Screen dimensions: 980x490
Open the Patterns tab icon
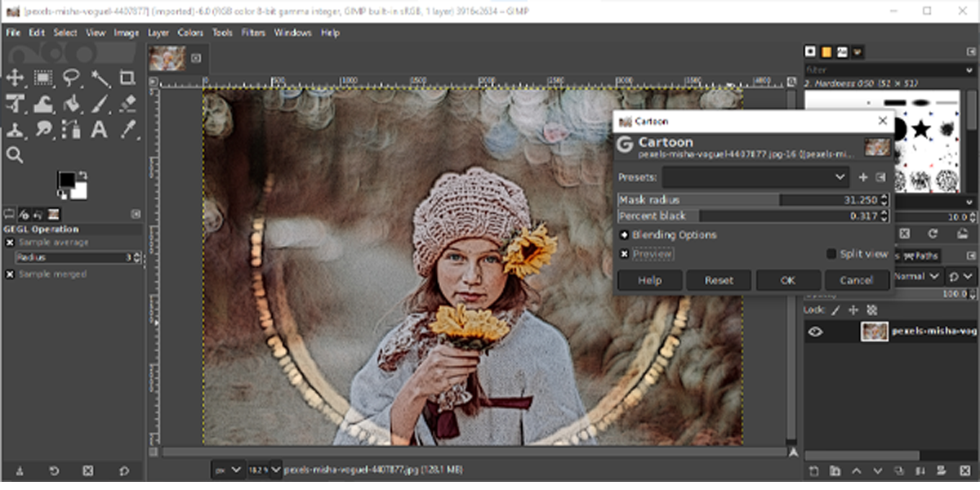coord(826,51)
